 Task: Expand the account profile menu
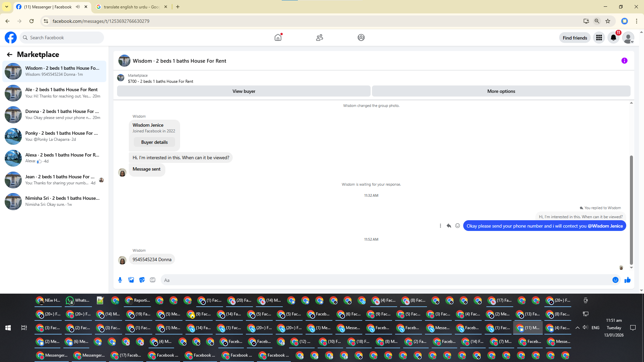pyautogui.click(x=628, y=38)
